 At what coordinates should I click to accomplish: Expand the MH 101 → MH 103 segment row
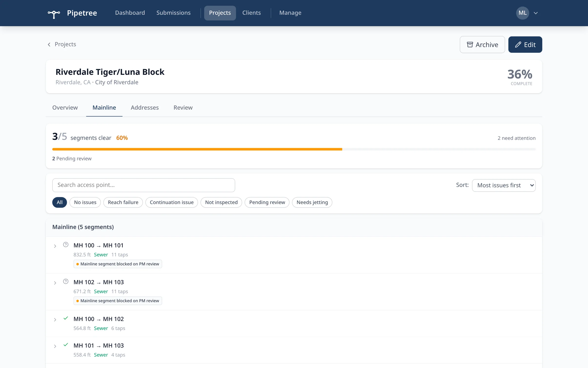coord(55,346)
